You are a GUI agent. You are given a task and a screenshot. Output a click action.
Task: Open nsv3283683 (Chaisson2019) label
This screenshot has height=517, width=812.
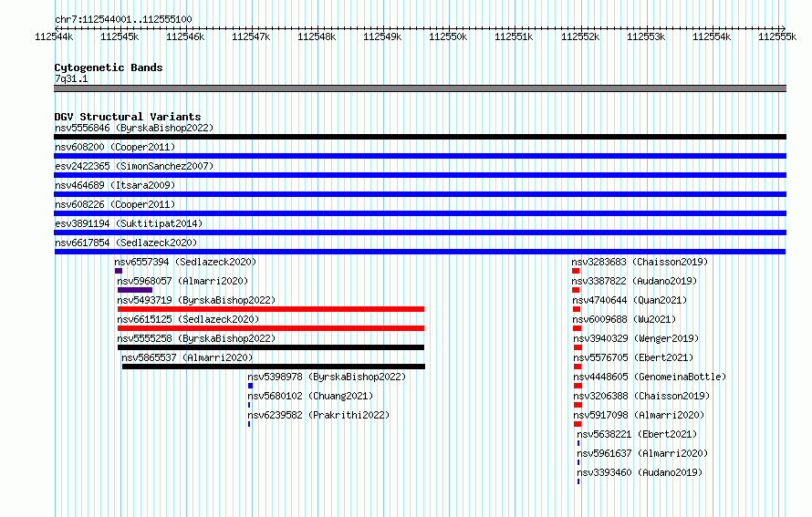tap(640, 262)
